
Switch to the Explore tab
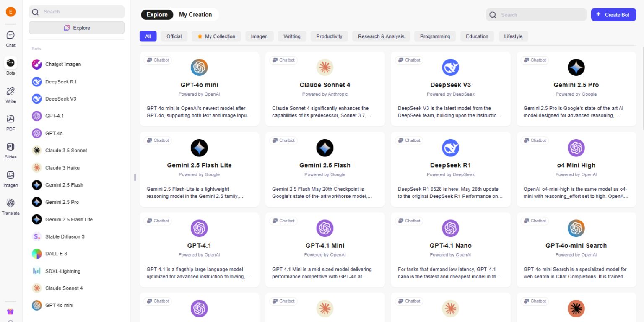(x=157, y=15)
